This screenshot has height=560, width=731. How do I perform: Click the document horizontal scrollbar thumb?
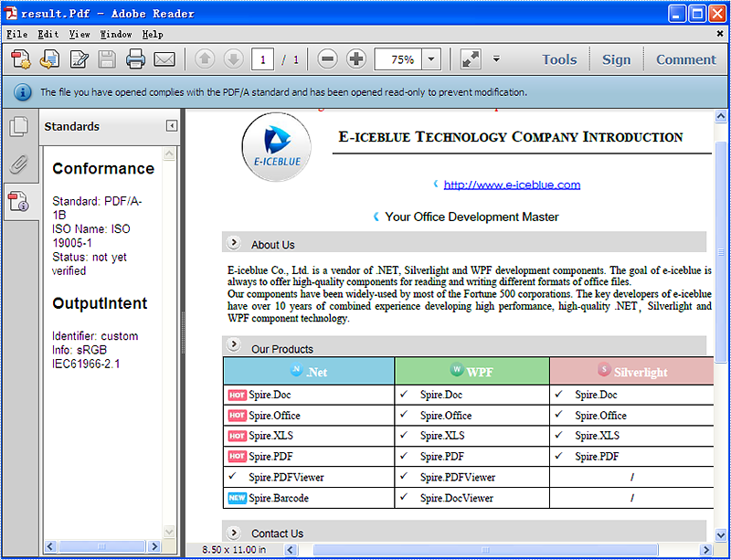pyautogui.click(x=485, y=550)
